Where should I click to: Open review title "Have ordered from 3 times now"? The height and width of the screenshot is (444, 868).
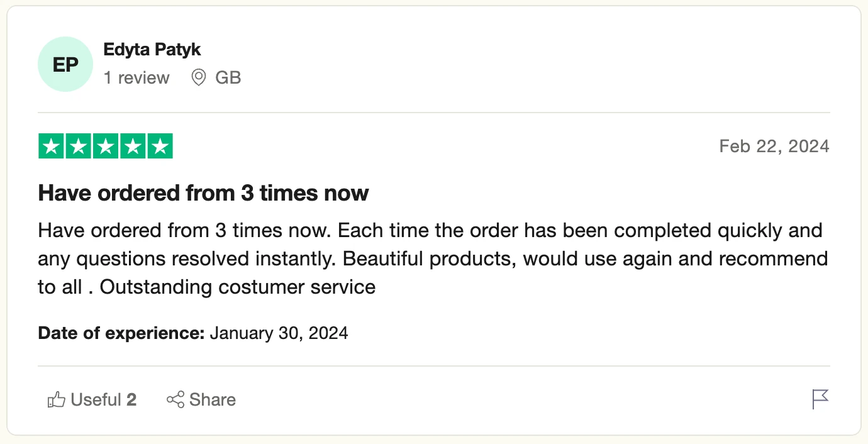tap(203, 193)
